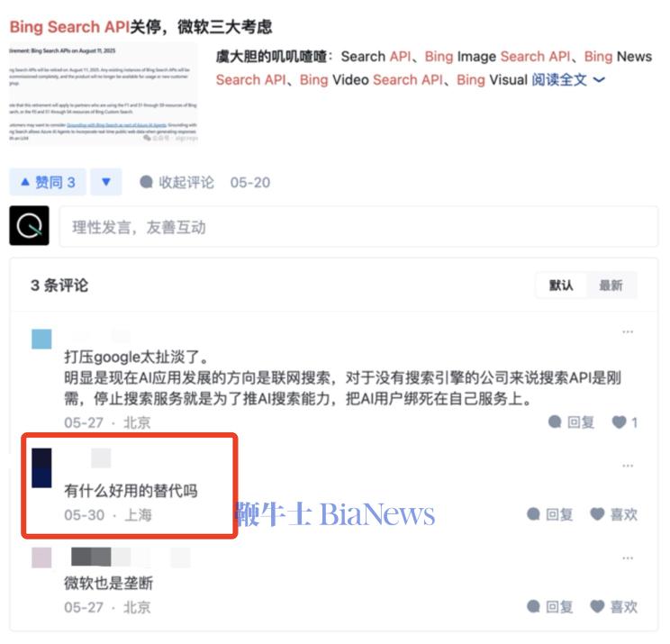Switch comment sorting to 最新 tab
This screenshot has height=644, width=670.
(x=611, y=285)
